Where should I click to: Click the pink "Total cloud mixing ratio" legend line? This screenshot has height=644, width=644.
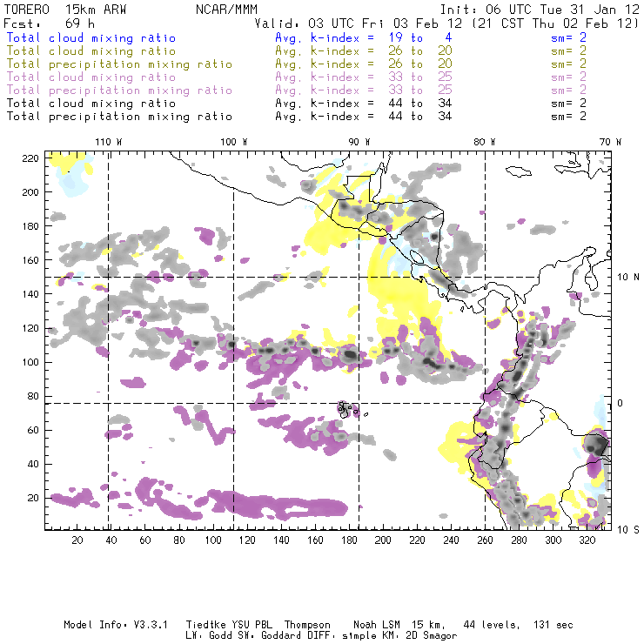pyautogui.click(x=91, y=77)
